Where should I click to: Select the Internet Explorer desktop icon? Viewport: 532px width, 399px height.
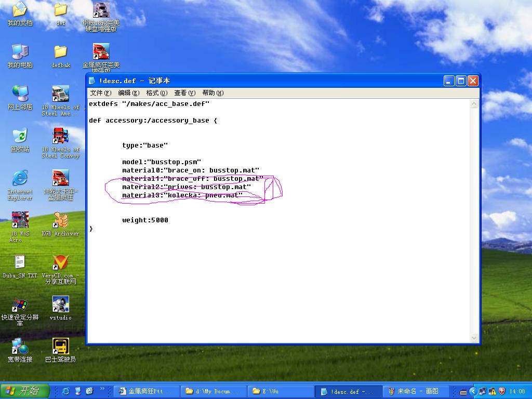(x=20, y=179)
